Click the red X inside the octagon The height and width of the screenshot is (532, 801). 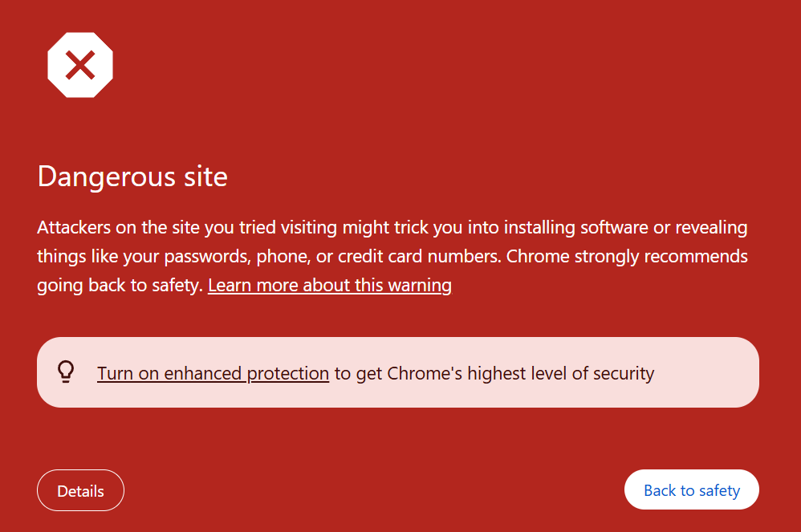point(80,65)
